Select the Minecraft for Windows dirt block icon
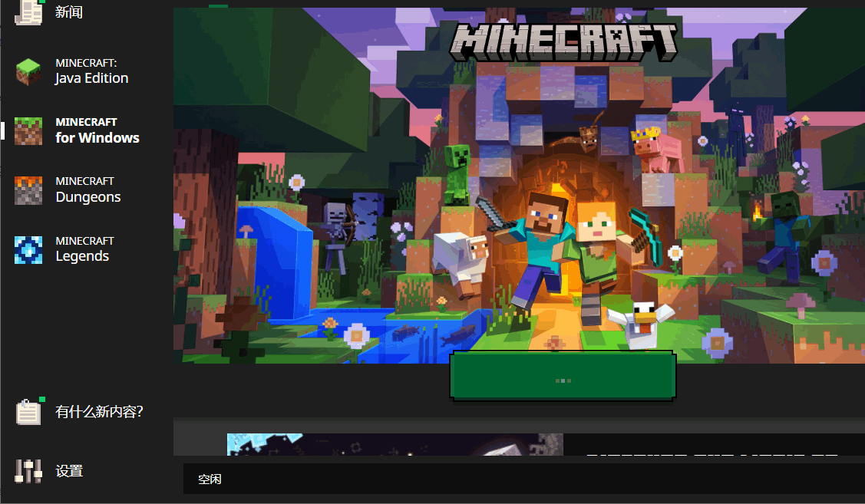 tap(28, 131)
